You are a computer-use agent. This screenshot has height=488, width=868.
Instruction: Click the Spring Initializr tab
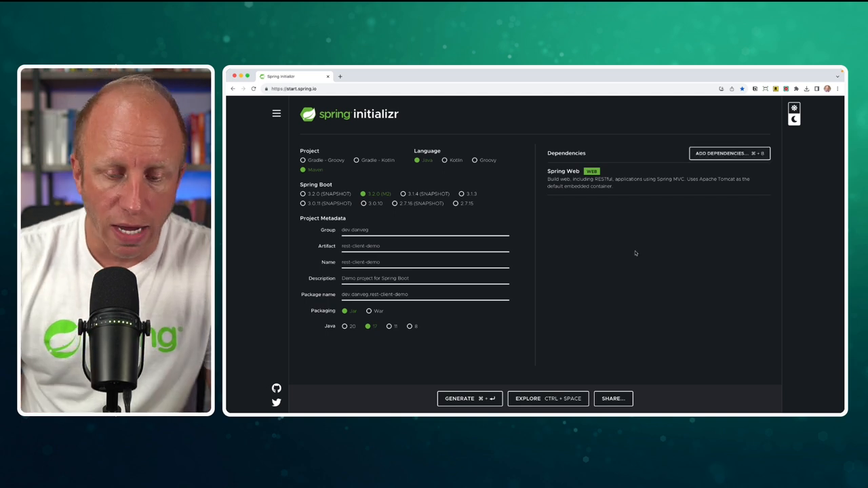[x=292, y=77]
